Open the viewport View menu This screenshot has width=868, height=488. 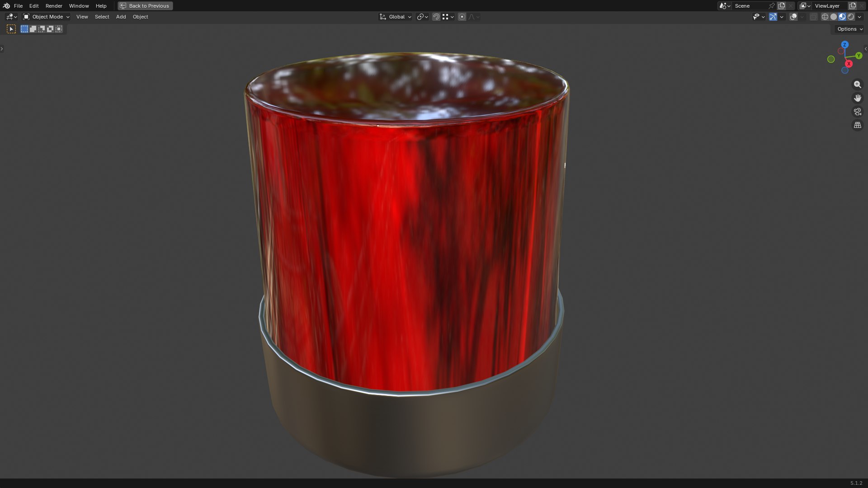tap(82, 17)
